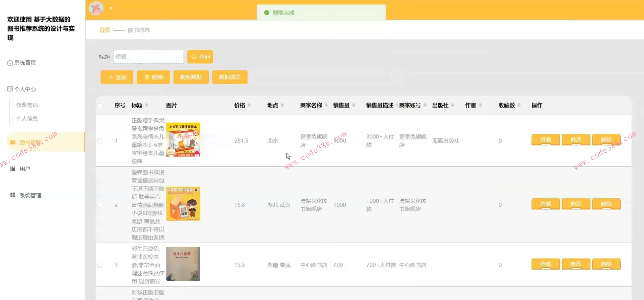Click 修改 for row 1 歪歪兔 book

576,140
